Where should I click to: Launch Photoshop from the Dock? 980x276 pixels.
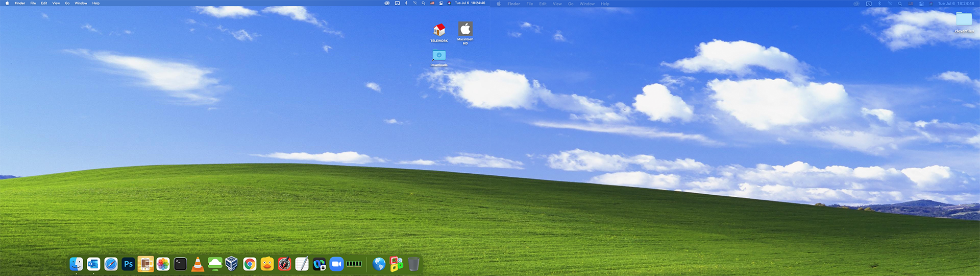128,264
